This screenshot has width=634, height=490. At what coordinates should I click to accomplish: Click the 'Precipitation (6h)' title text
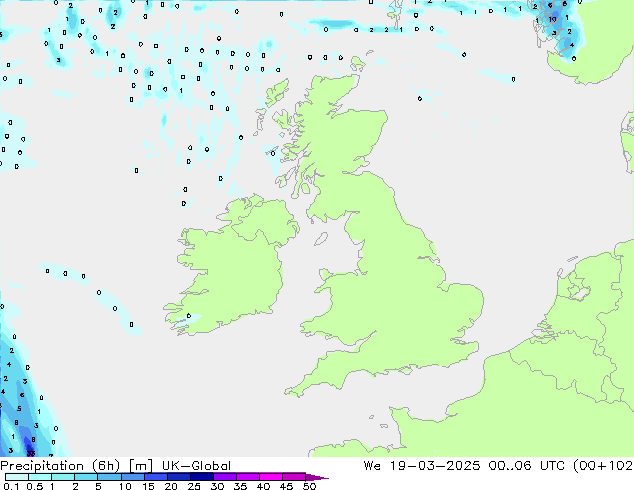click(x=60, y=466)
